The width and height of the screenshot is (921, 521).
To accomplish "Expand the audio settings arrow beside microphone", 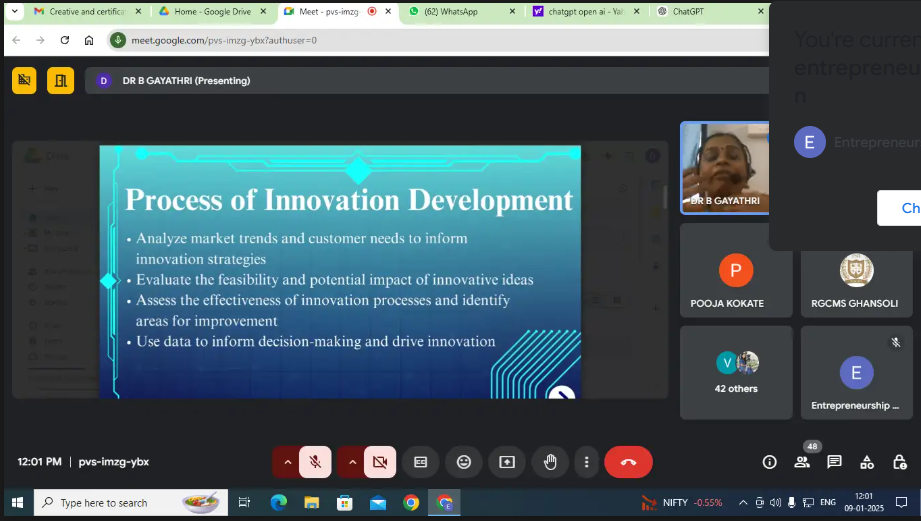I will pos(287,462).
